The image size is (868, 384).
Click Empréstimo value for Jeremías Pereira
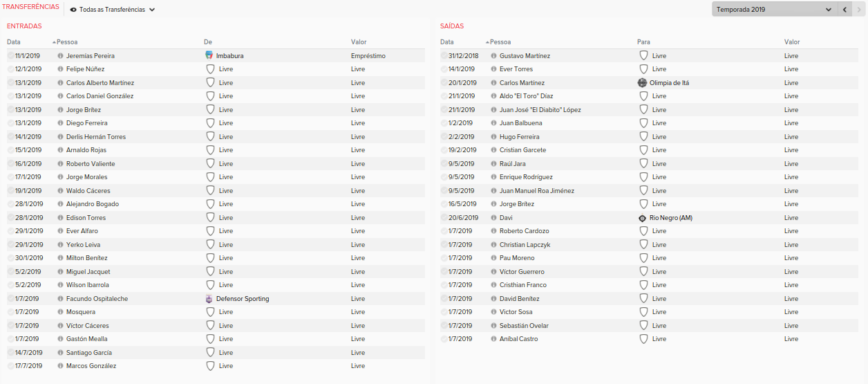point(368,55)
